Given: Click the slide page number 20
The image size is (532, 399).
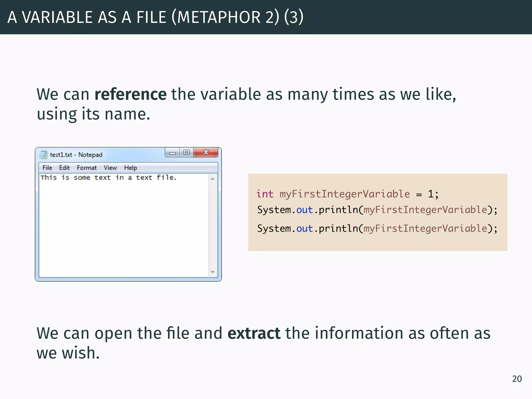Looking at the screenshot, I should [x=517, y=379].
